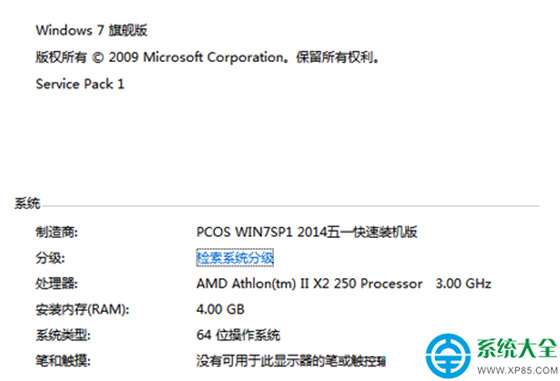This screenshot has height=381, width=560.
Task: Click the 3.00 GHz clock speed value
Action: (463, 284)
